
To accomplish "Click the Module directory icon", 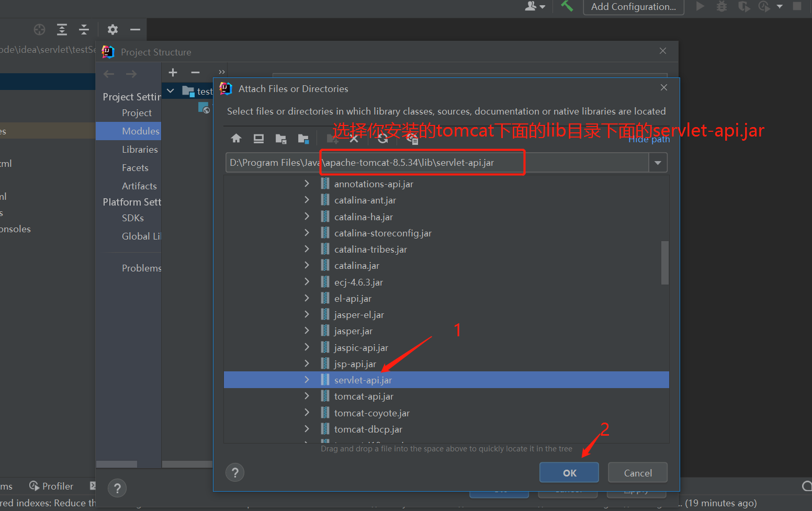I will pyautogui.click(x=303, y=139).
